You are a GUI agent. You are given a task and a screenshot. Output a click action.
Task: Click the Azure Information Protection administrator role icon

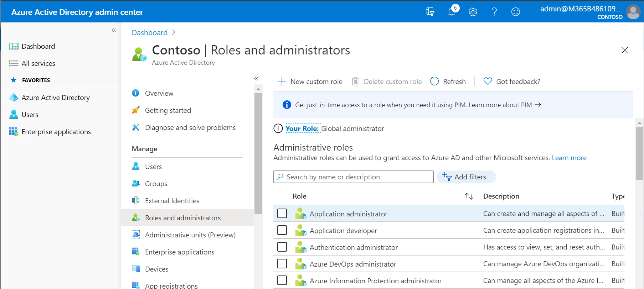tap(301, 280)
